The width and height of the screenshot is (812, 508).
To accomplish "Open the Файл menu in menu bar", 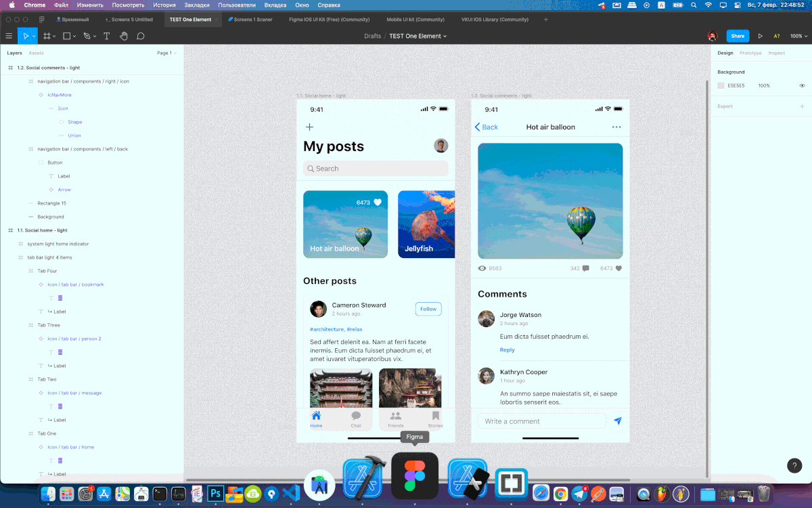I will [61, 5].
